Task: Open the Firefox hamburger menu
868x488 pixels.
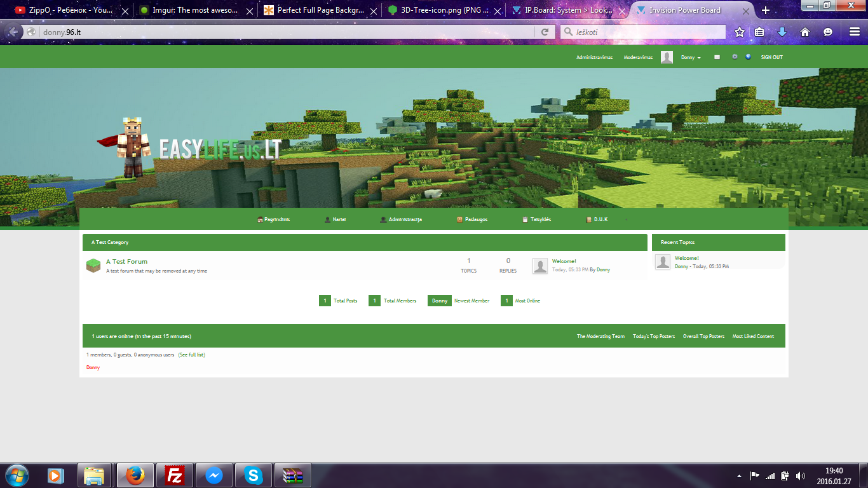Action: 854,32
